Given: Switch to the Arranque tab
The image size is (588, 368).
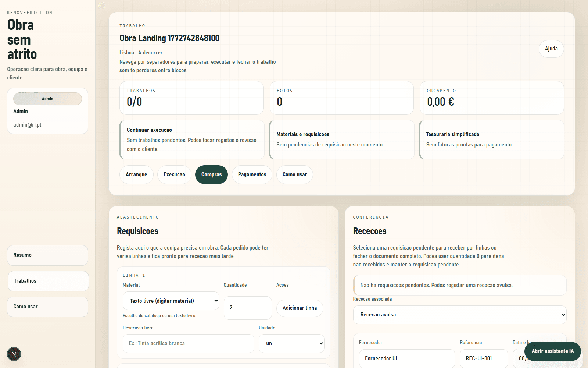Looking at the screenshot, I should pyautogui.click(x=136, y=175).
